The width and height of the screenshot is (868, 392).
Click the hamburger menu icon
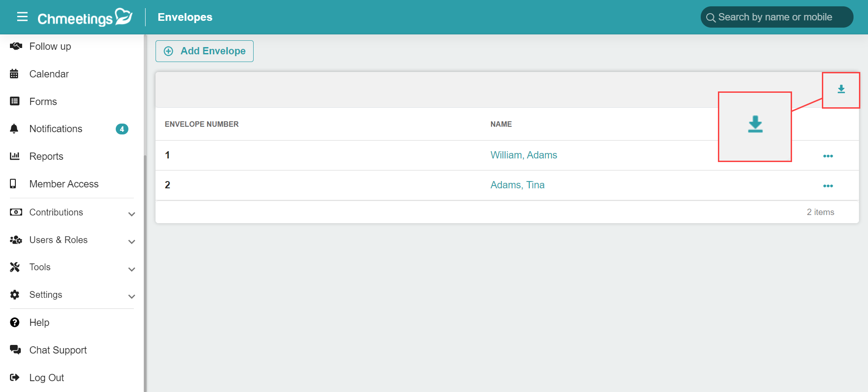coord(22,17)
